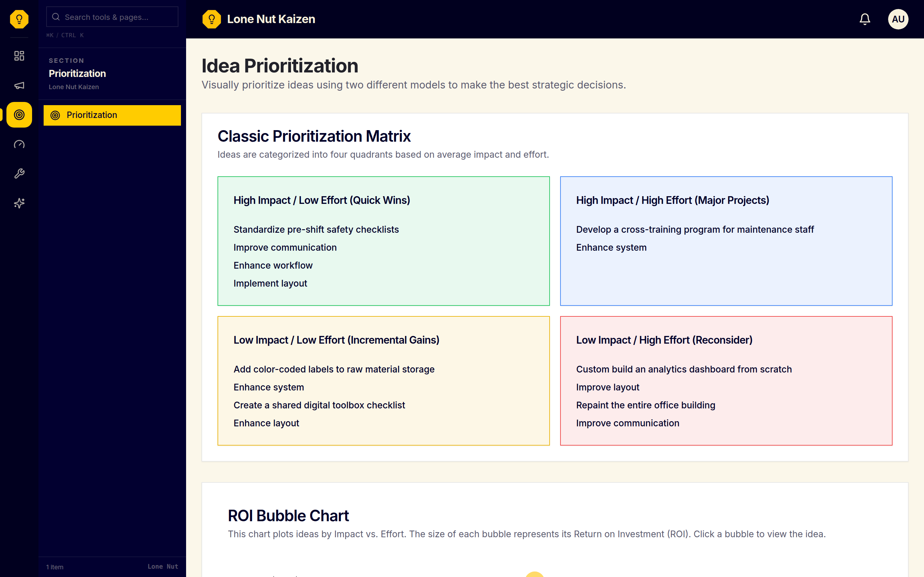Open the sparkles AI icon
Image resolution: width=924 pixels, height=577 pixels.
point(19,203)
